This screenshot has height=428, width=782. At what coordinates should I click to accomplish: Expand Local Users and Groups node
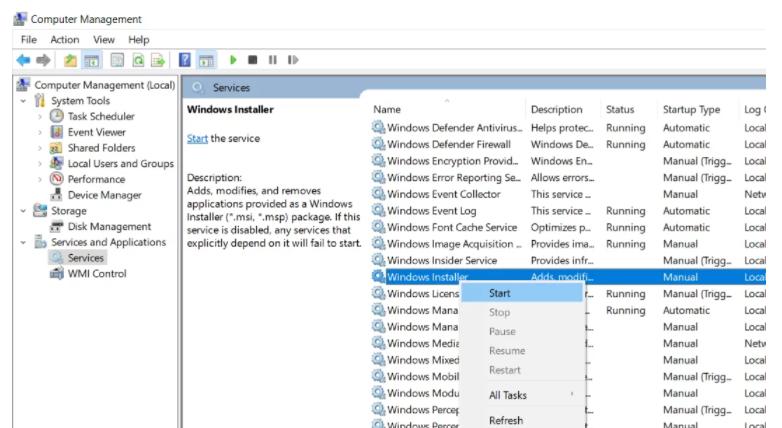[40, 164]
